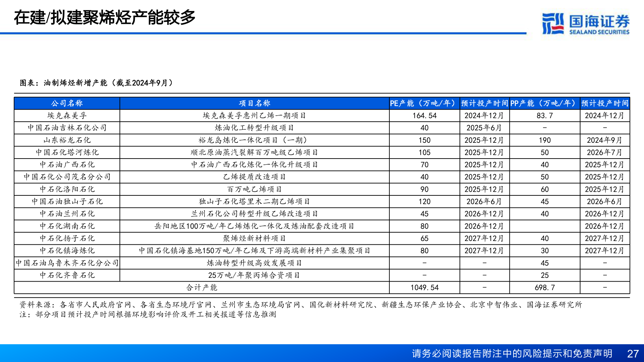
Task: Click the total PP value 698.7
Action: coord(544,287)
